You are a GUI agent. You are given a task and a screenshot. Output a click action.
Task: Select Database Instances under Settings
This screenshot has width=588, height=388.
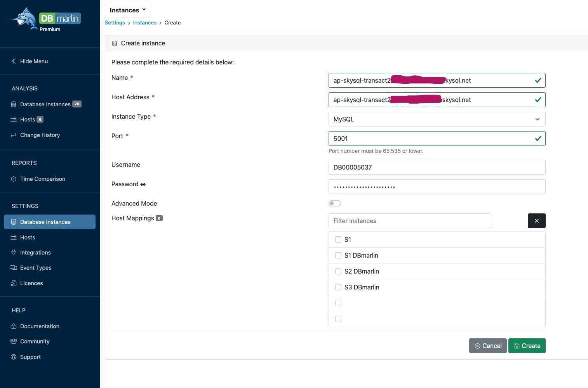click(50, 222)
